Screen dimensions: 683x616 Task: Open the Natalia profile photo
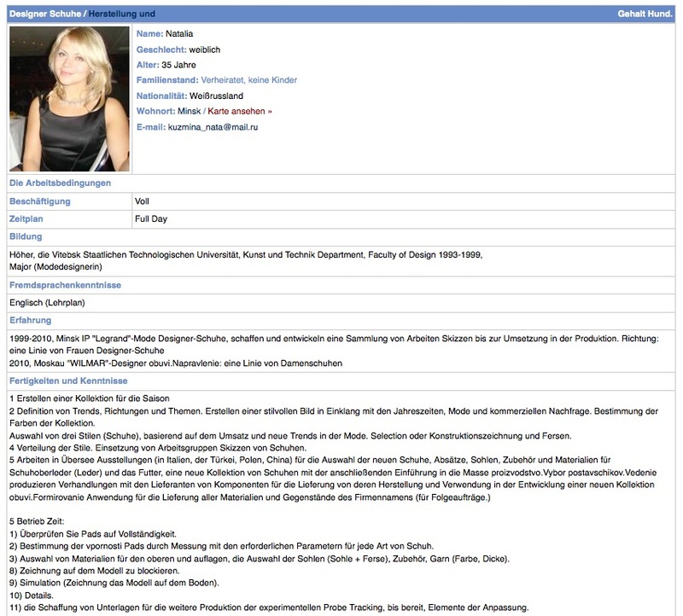click(69, 99)
